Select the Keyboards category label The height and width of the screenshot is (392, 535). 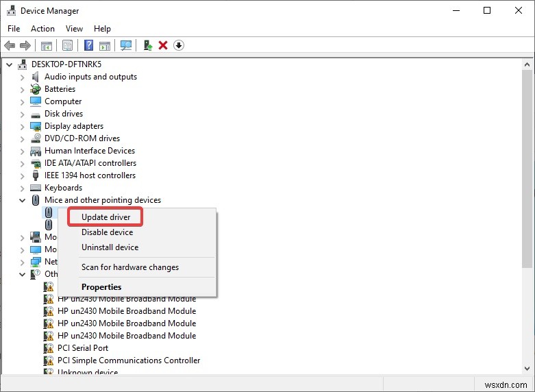(x=64, y=188)
